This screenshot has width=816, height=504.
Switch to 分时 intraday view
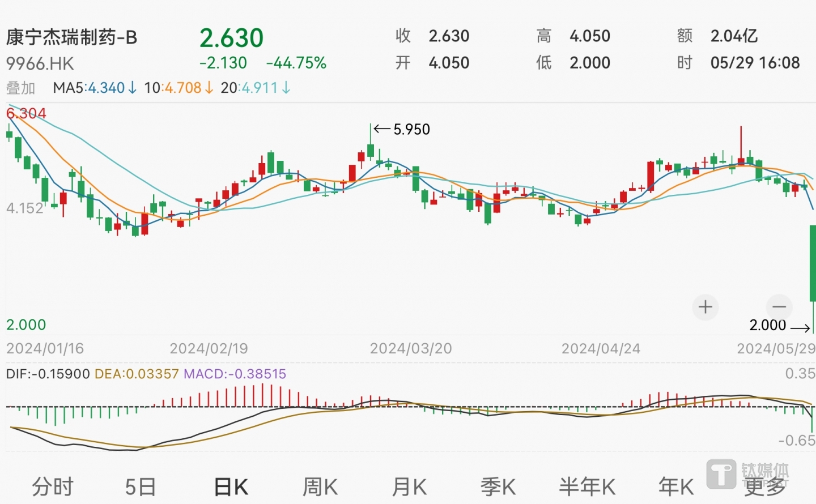(53, 486)
